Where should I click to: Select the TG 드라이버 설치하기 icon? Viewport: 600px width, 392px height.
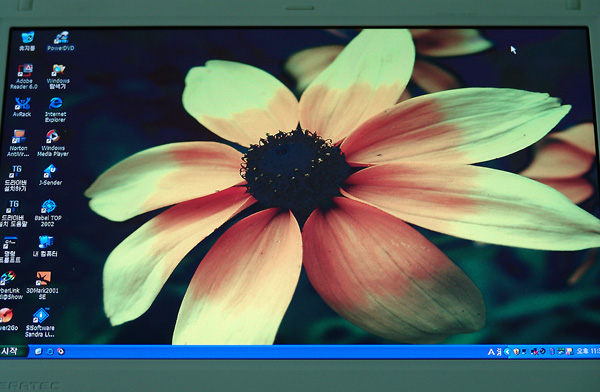[16, 178]
